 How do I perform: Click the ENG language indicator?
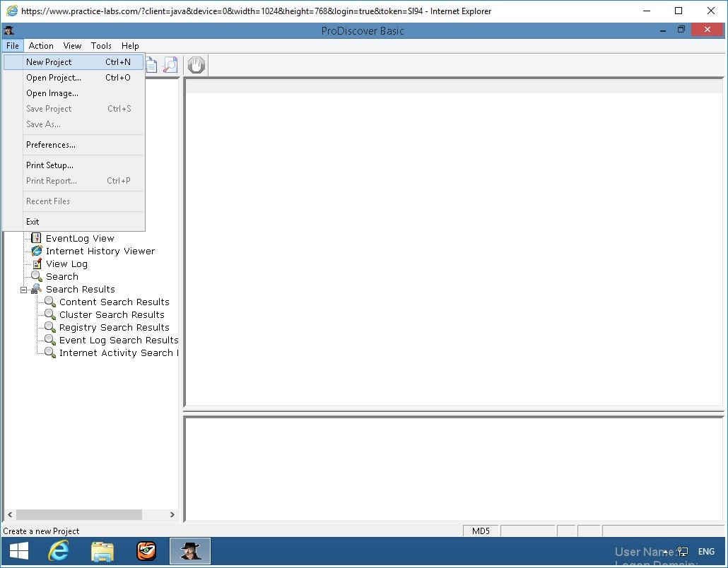tap(706, 551)
